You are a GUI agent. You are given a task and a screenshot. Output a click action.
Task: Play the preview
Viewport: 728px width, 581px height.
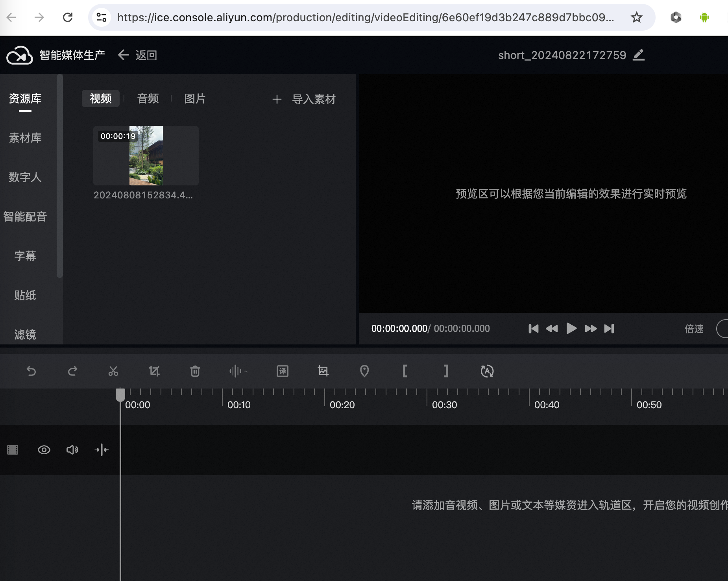click(571, 328)
